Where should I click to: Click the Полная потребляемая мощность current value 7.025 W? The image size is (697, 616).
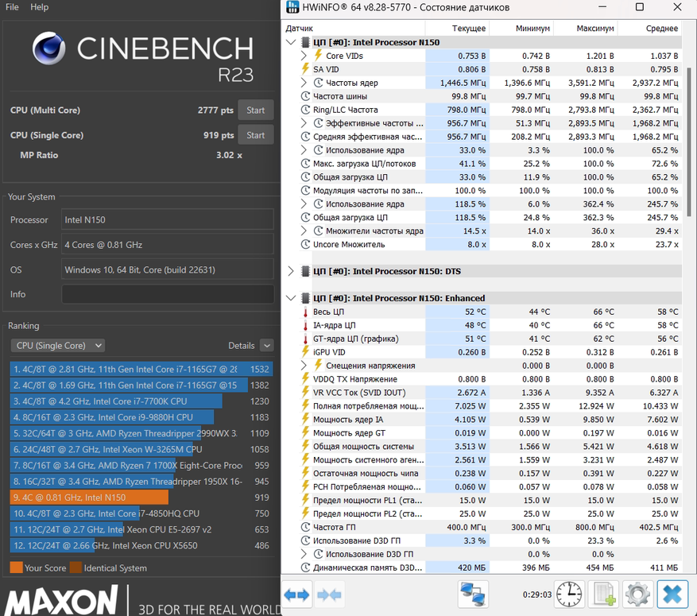click(470, 406)
